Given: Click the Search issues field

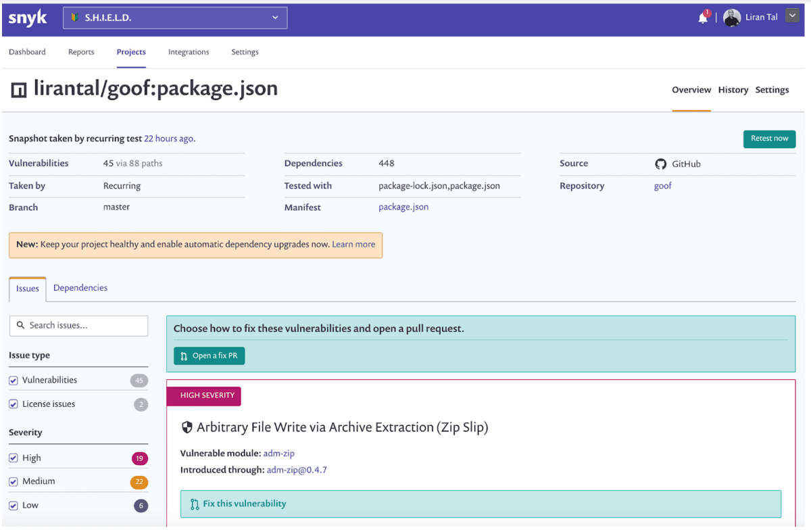Looking at the screenshot, I should click(78, 326).
